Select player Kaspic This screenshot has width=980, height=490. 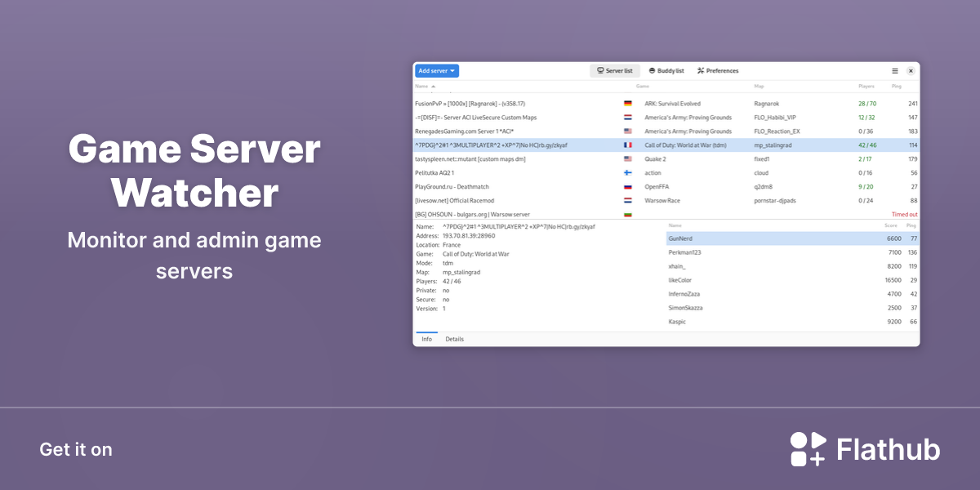coord(792,322)
